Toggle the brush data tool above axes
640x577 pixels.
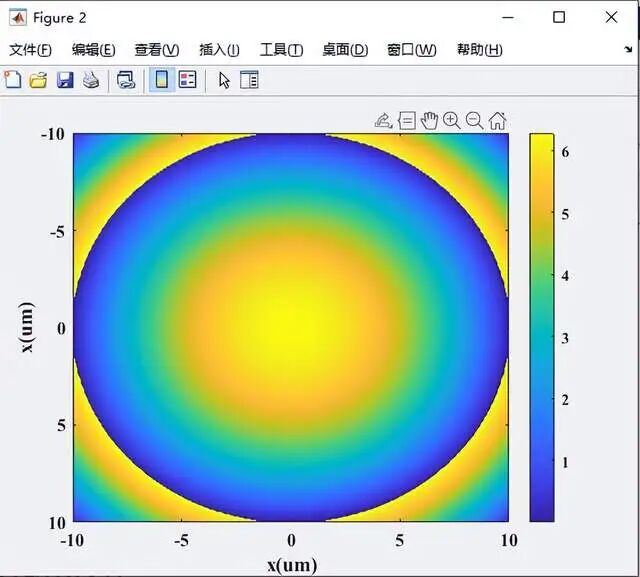coord(383,121)
